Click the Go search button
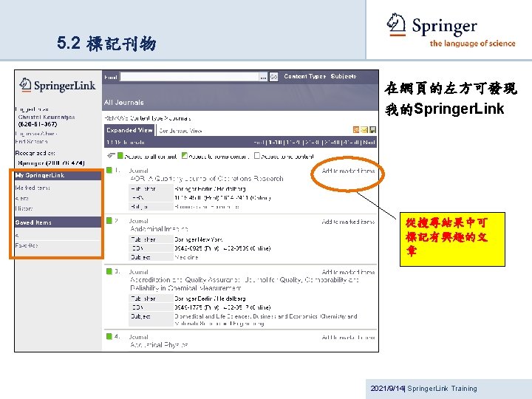 pos(274,77)
